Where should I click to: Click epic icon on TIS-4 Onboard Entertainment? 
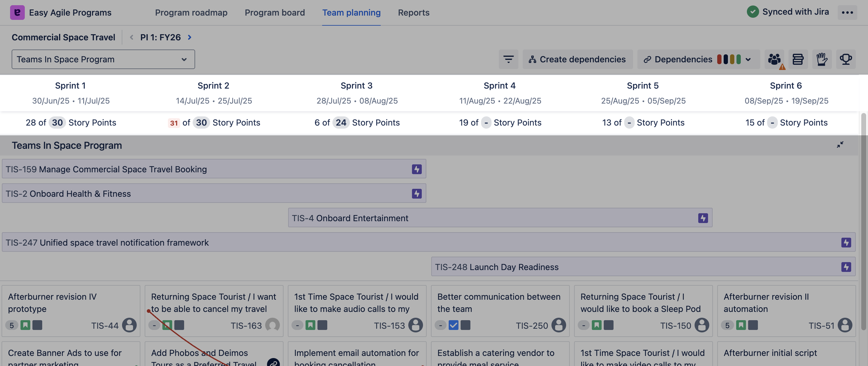pyautogui.click(x=703, y=218)
